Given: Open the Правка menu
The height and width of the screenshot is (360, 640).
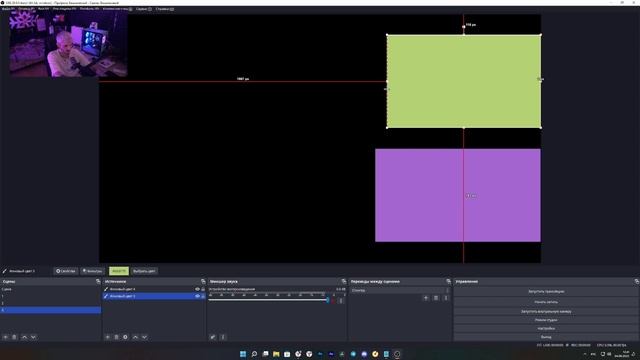Looking at the screenshot, I should (x=26, y=9).
